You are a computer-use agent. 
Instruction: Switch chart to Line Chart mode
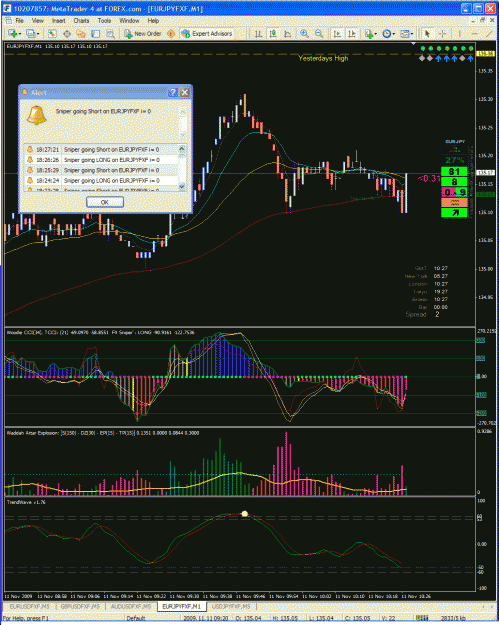287,34
